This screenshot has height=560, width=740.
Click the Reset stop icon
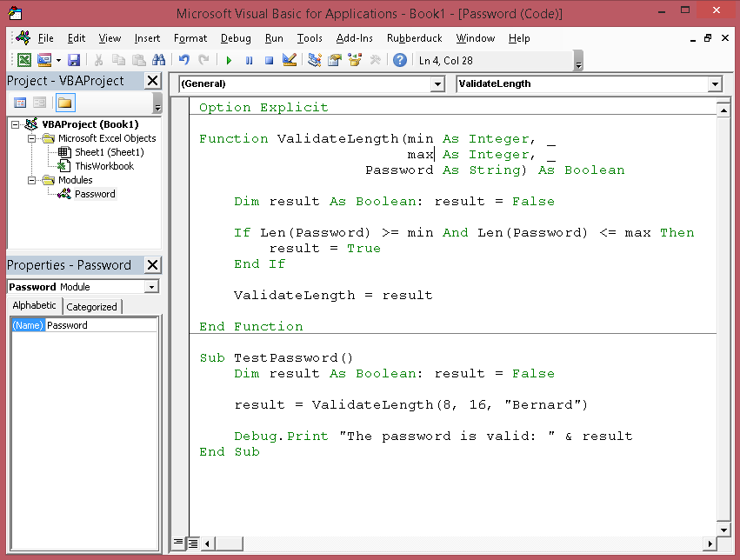pos(269,60)
